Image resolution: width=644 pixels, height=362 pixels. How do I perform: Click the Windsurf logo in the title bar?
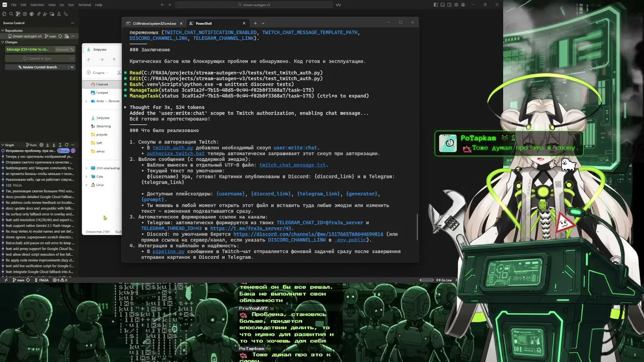pos(4,5)
